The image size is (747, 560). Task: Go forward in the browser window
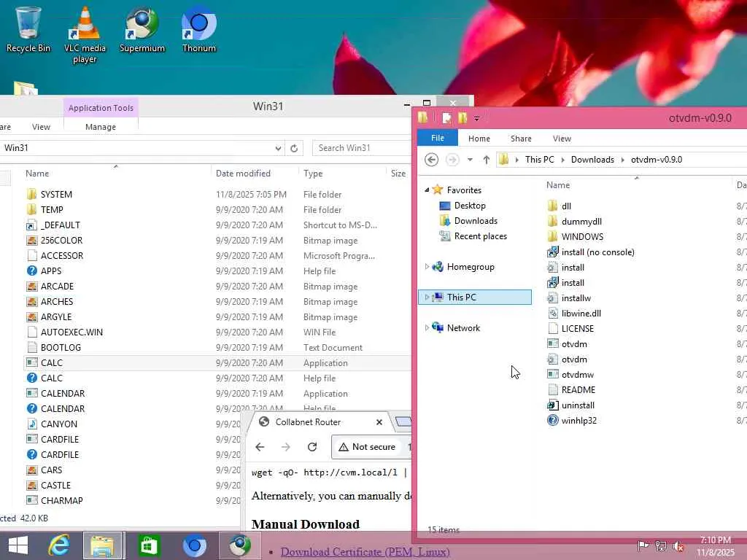[286, 447]
